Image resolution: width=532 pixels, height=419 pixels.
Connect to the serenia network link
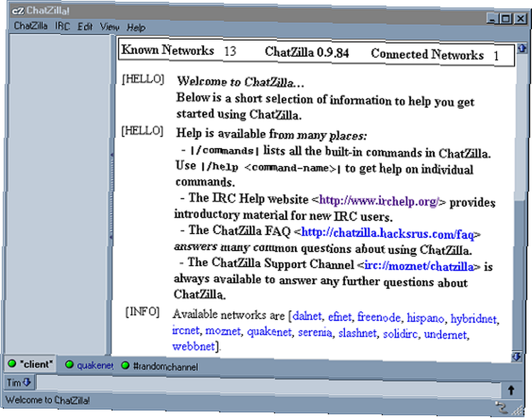tap(315, 332)
